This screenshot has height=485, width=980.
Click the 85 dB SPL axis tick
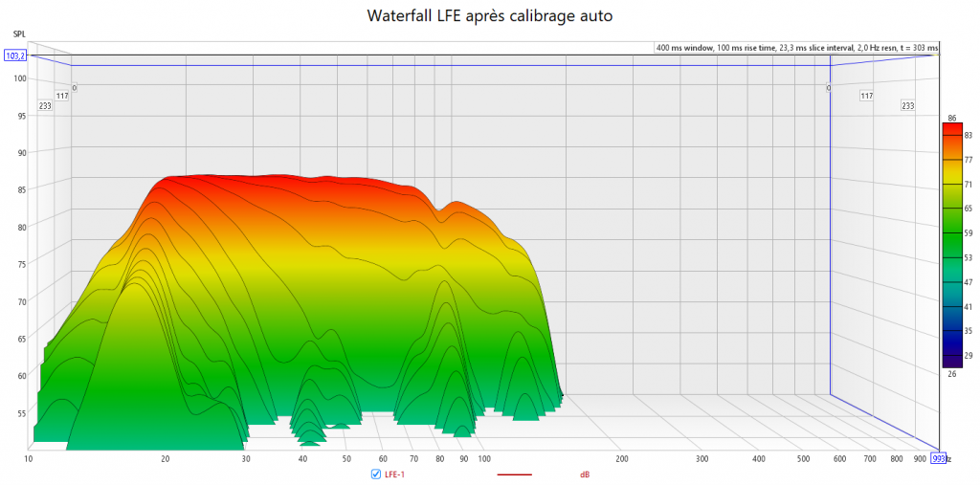[x=19, y=189]
